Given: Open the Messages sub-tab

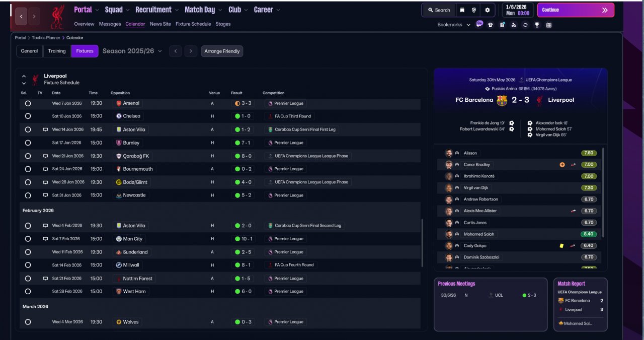Looking at the screenshot, I should coord(110,24).
